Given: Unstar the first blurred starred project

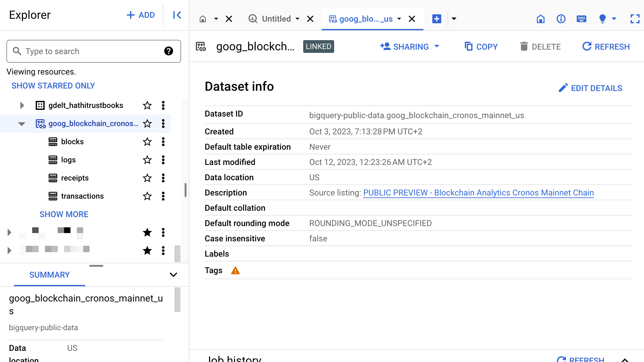Looking at the screenshot, I should point(147,232).
